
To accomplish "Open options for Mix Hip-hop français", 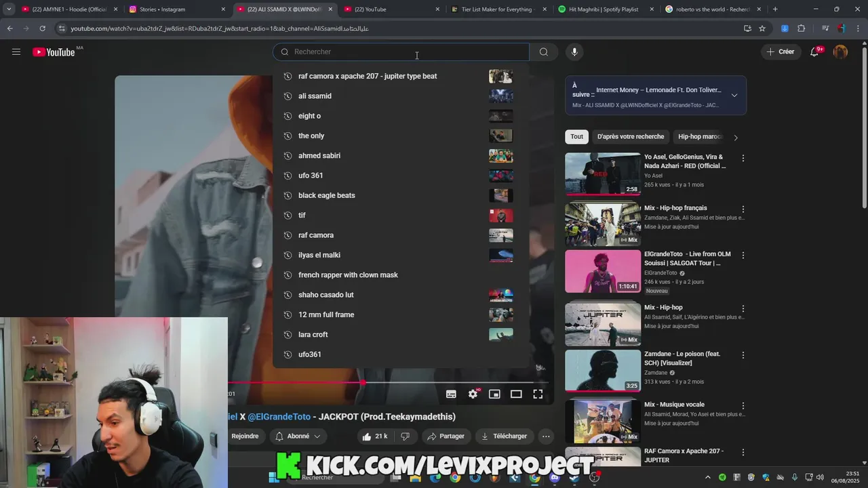I will (743, 209).
